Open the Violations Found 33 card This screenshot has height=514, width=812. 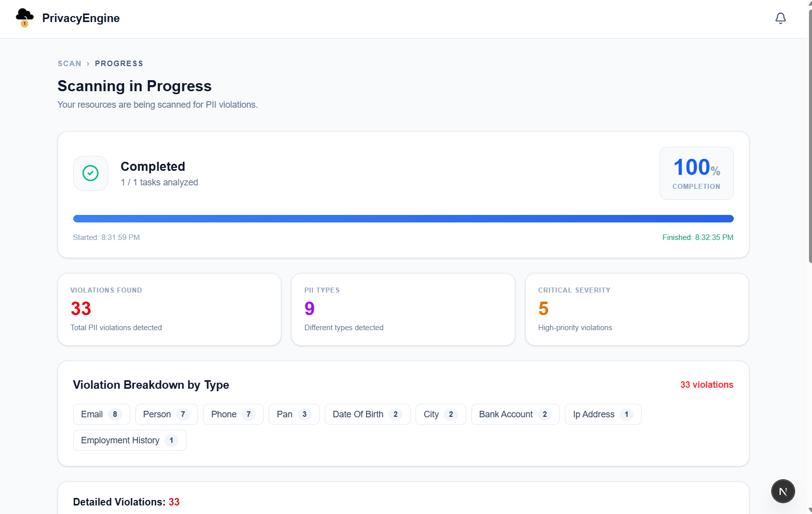click(169, 309)
